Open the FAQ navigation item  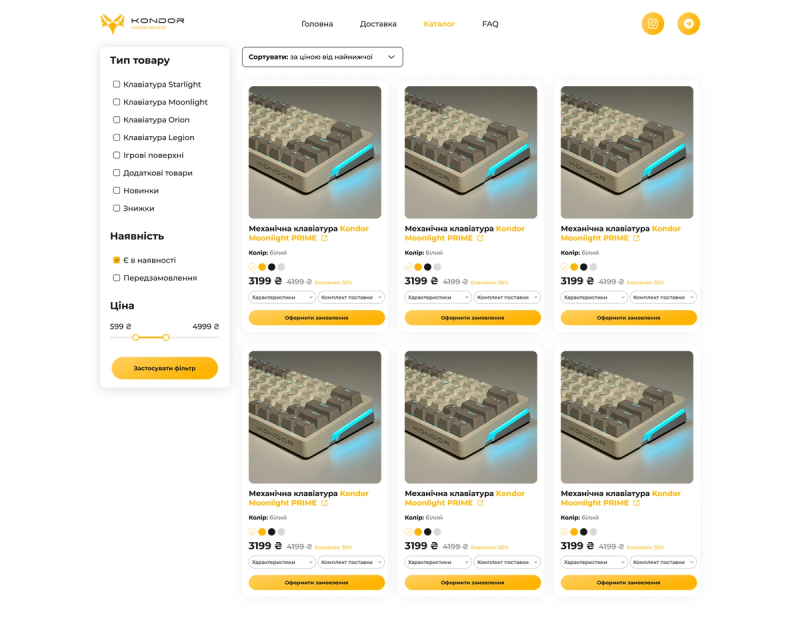coord(490,24)
